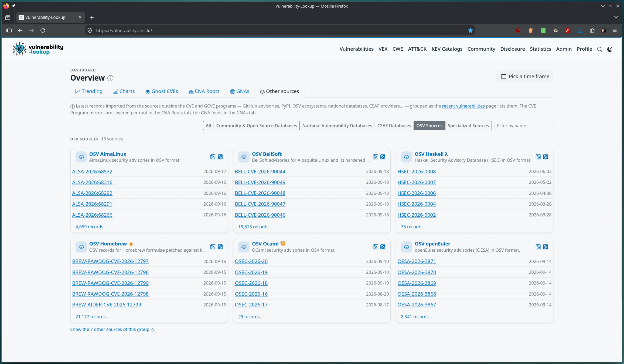Open the Firefox hamburger application menu

[615, 30]
